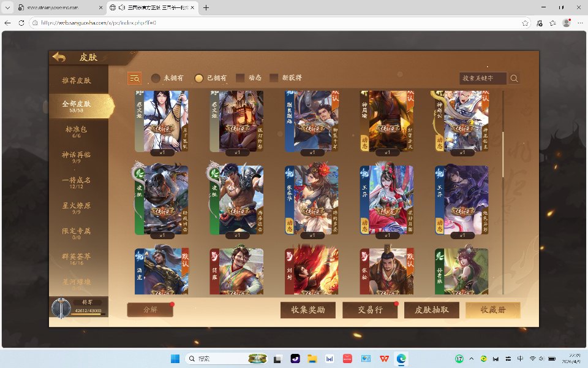588x368 pixels.
Task: Enable the 新获得 checkbox filter
Action: click(x=274, y=78)
